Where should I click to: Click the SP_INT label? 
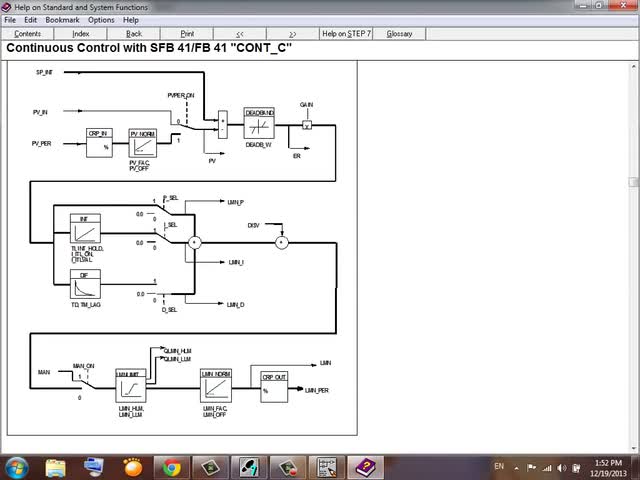click(44, 72)
